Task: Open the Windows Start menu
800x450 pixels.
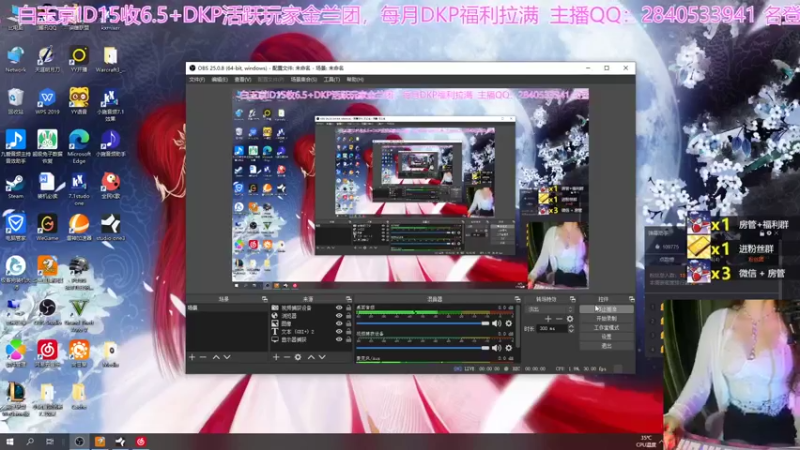Action: point(10,442)
